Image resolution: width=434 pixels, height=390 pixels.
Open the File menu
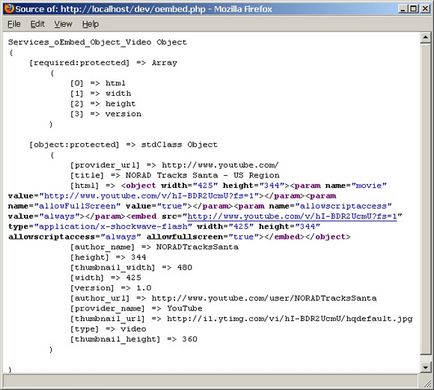click(14, 24)
